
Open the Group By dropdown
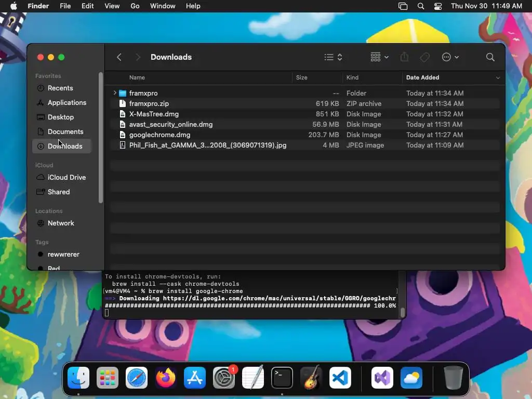pyautogui.click(x=379, y=57)
